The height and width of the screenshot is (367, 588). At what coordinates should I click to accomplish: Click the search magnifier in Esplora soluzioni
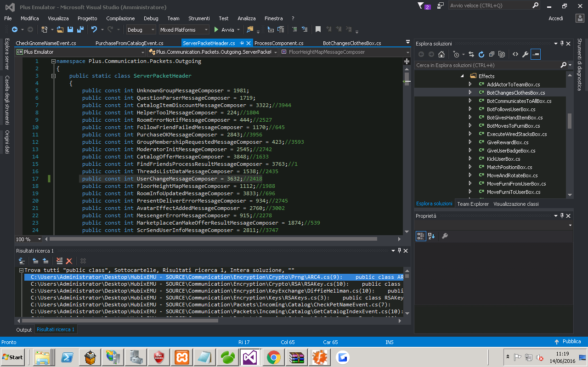[x=564, y=65]
